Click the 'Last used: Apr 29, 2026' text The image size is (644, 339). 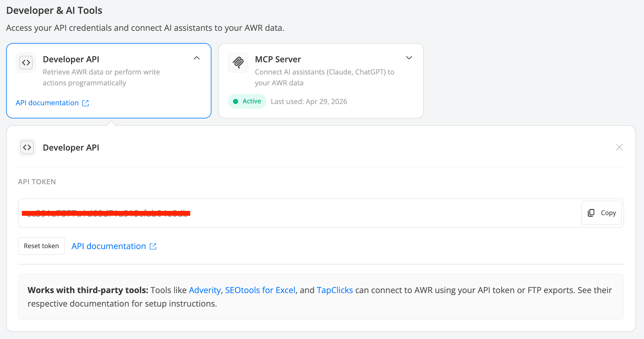click(309, 101)
